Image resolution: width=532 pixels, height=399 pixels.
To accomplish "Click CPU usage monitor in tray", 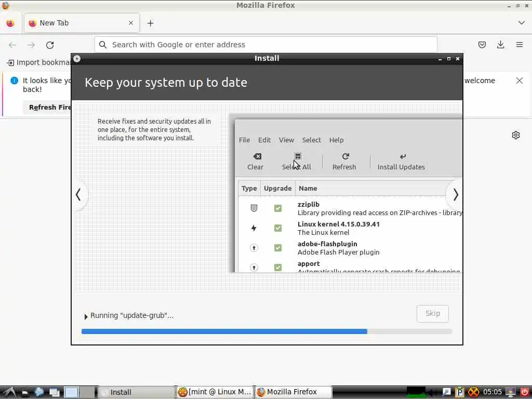I will pos(416,393).
